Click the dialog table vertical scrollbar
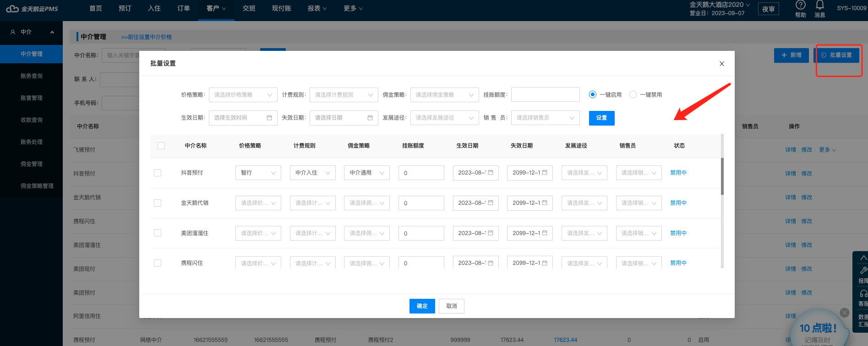 [722, 176]
